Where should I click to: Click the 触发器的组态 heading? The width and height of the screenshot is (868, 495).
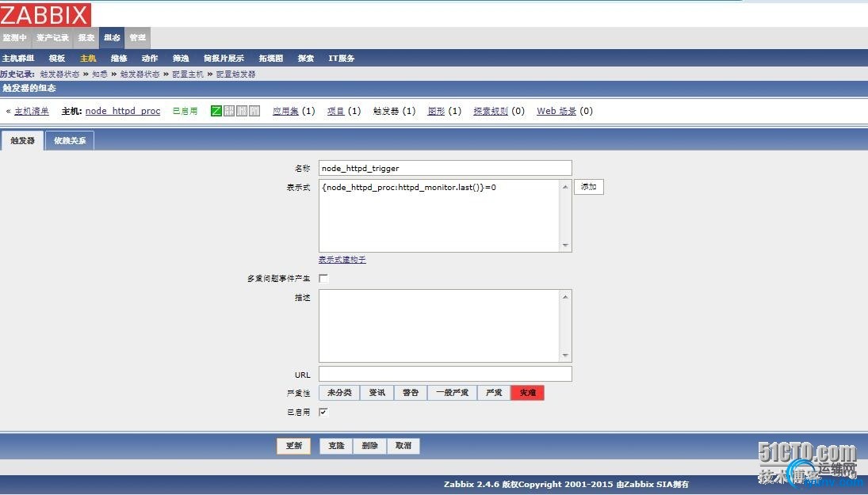29,88
